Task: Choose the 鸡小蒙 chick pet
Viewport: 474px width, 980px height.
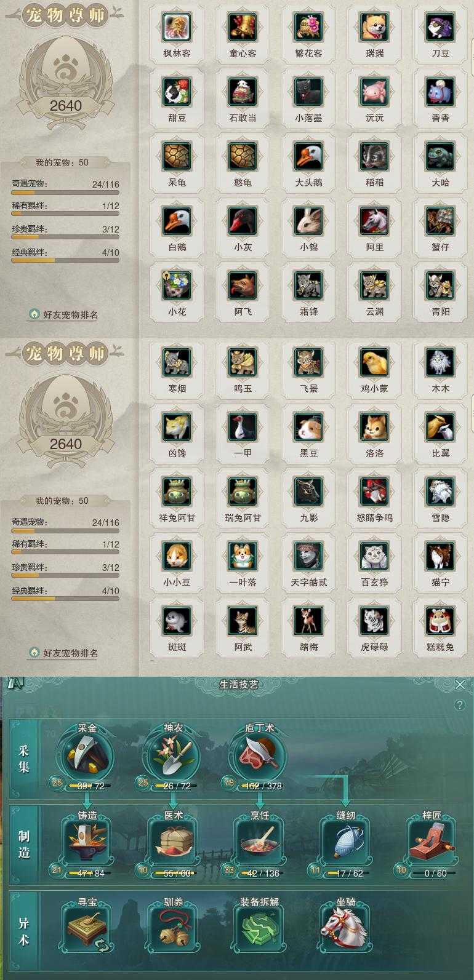Action: coord(374,362)
